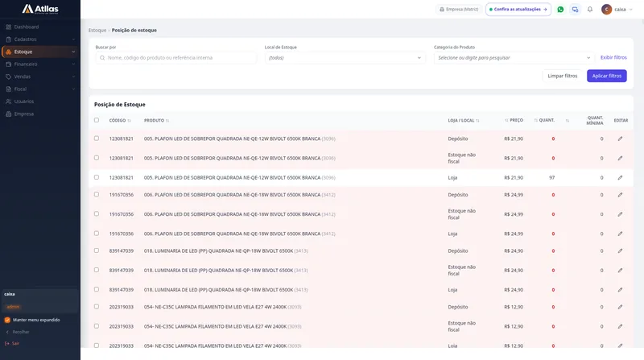Sort by Código column arrows
The image size is (644, 360).
click(x=129, y=121)
